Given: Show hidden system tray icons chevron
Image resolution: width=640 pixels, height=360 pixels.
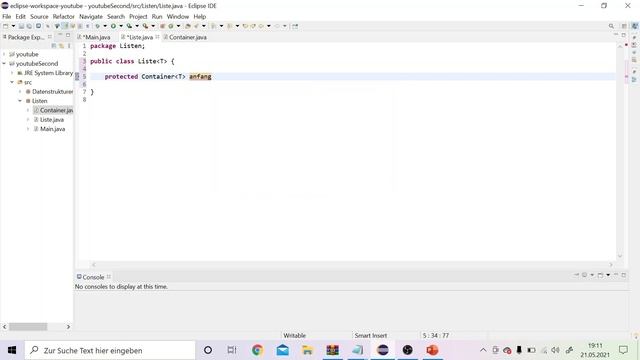Looking at the screenshot, I should pyautogui.click(x=483, y=350).
